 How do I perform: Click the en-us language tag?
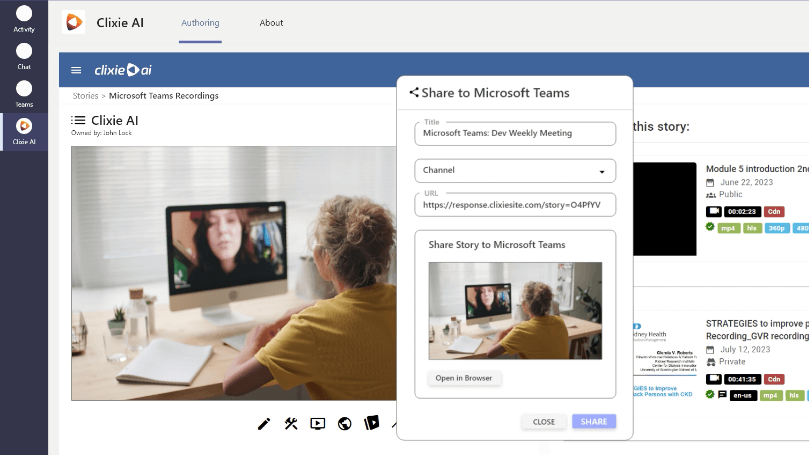pos(743,396)
